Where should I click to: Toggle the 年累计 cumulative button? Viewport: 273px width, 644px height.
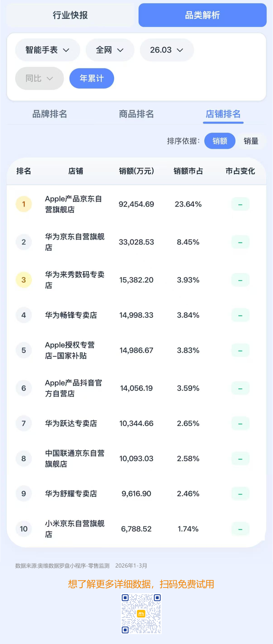[92, 78]
